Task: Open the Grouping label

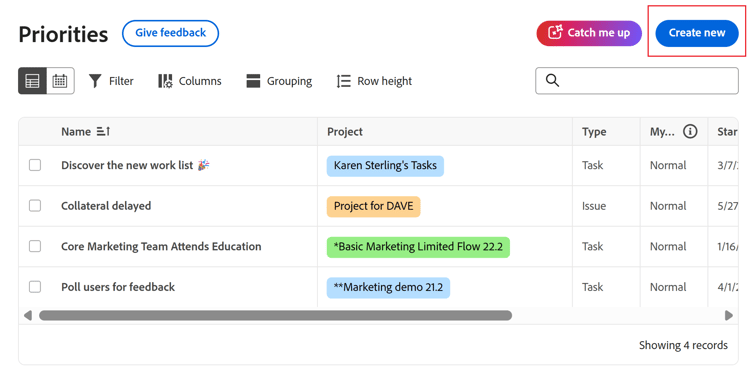Action: point(289,81)
